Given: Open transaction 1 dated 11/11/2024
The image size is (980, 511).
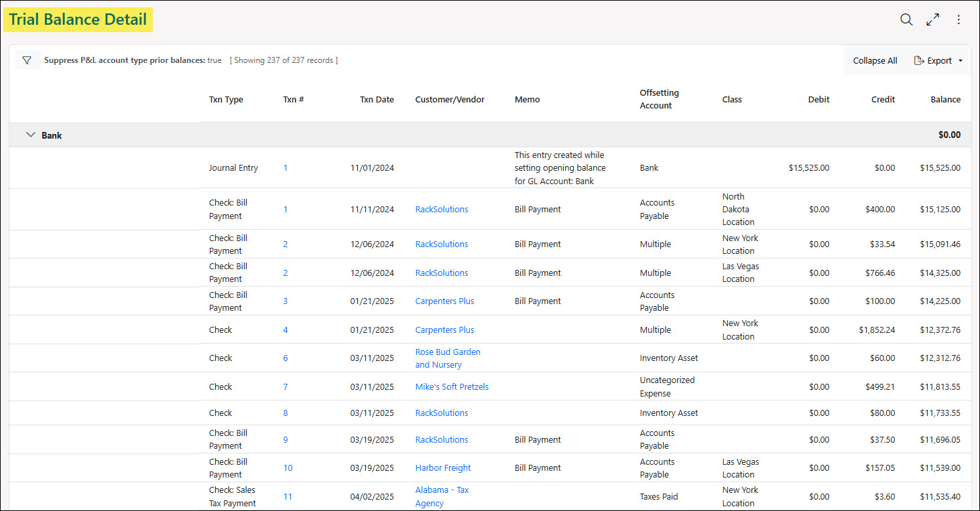Looking at the screenshot, I should (286, 209).
